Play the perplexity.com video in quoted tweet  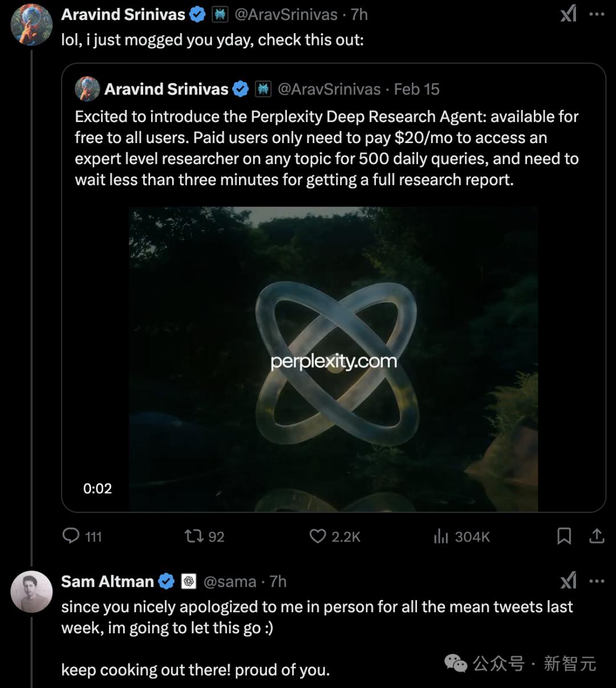[333, 359]
